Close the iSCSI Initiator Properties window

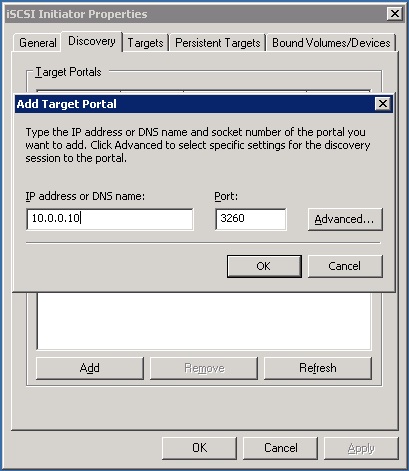tap(395, 14)
